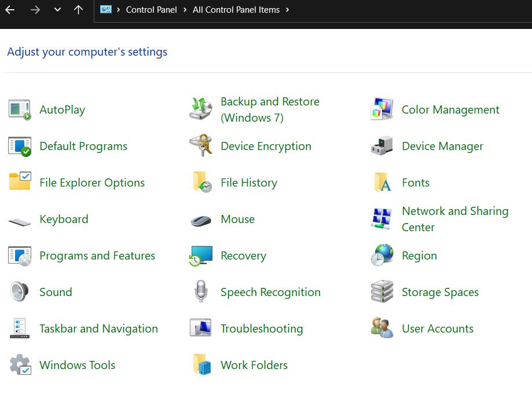Click the Work Folders icon
The width and height of the screenshot is (532, 409).
coord(202,364)
